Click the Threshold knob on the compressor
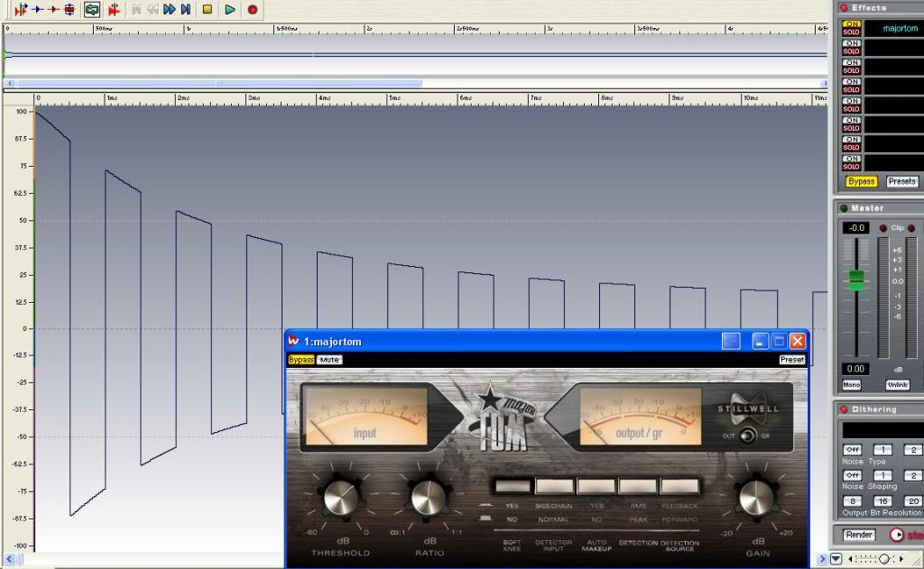This screenshot has width=924, height=569. click(340, 497)
